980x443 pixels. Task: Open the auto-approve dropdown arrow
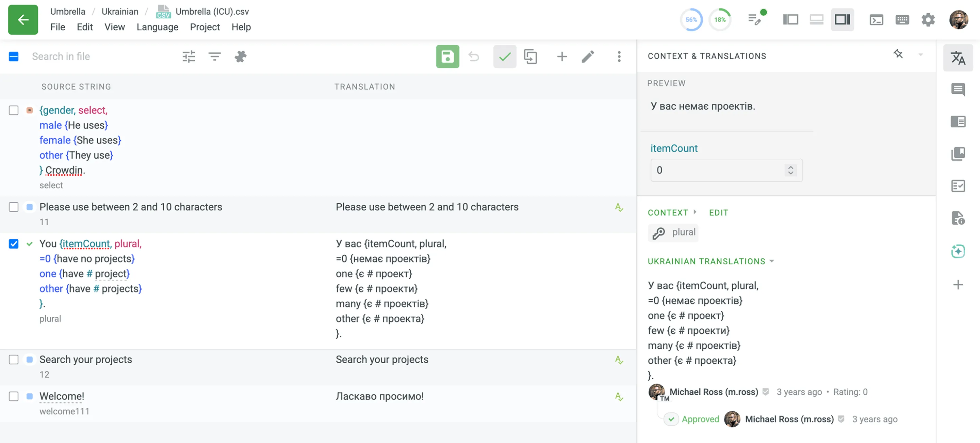point(921,54)
